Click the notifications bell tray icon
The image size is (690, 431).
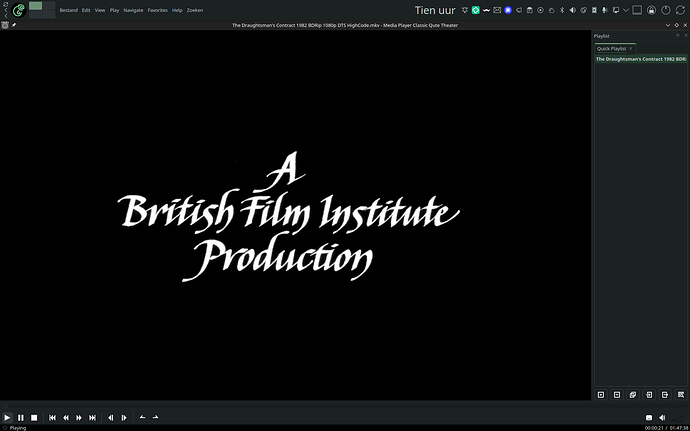pyautogui.click(x=465, y=10)
